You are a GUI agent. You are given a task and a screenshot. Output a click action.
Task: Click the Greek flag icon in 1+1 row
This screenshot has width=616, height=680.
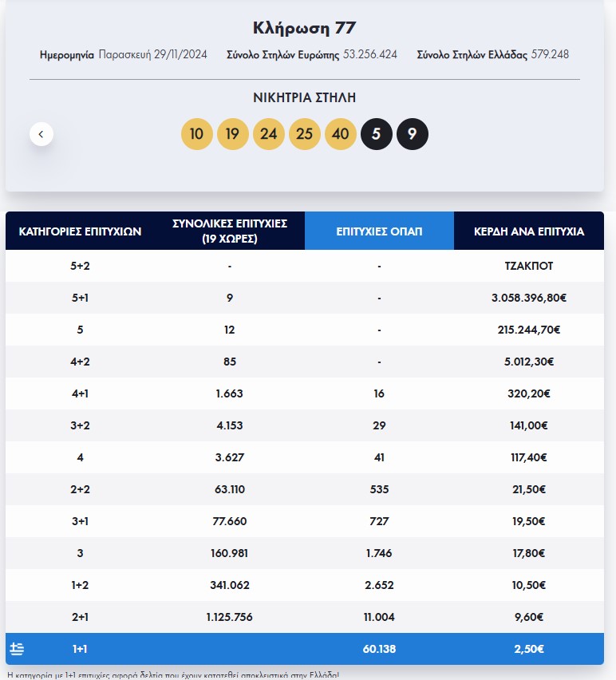[x=17, y=649]
